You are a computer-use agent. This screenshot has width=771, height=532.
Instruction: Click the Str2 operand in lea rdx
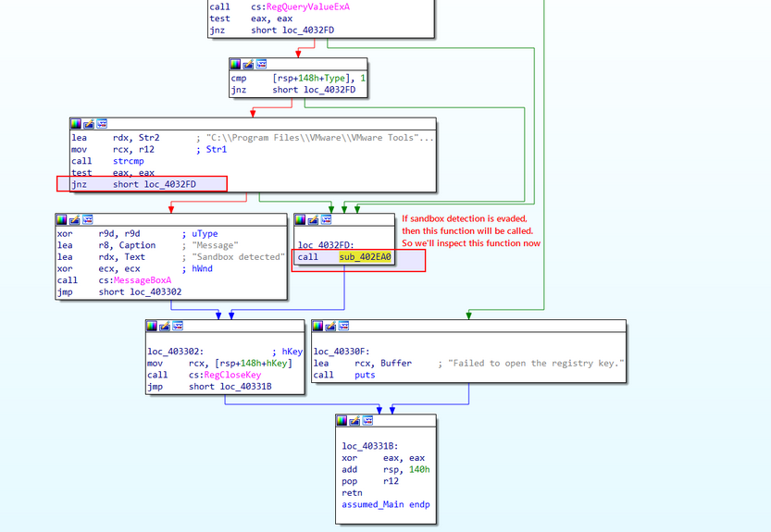(149, 138)
